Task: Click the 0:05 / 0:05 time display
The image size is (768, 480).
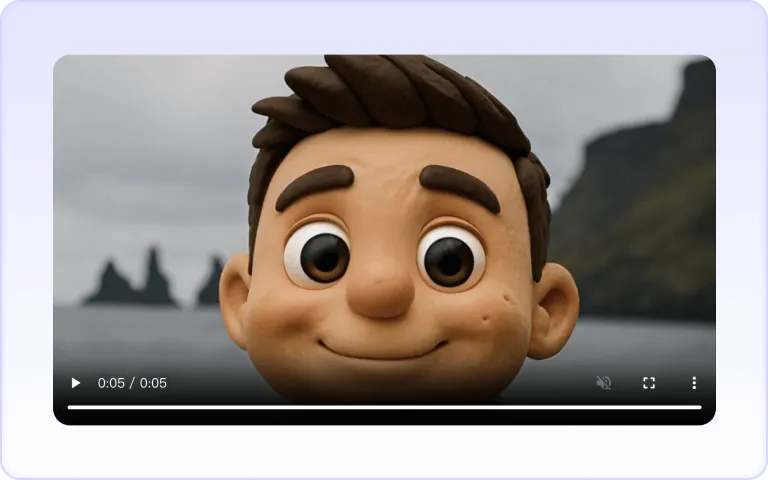Action: coord(132,383)
